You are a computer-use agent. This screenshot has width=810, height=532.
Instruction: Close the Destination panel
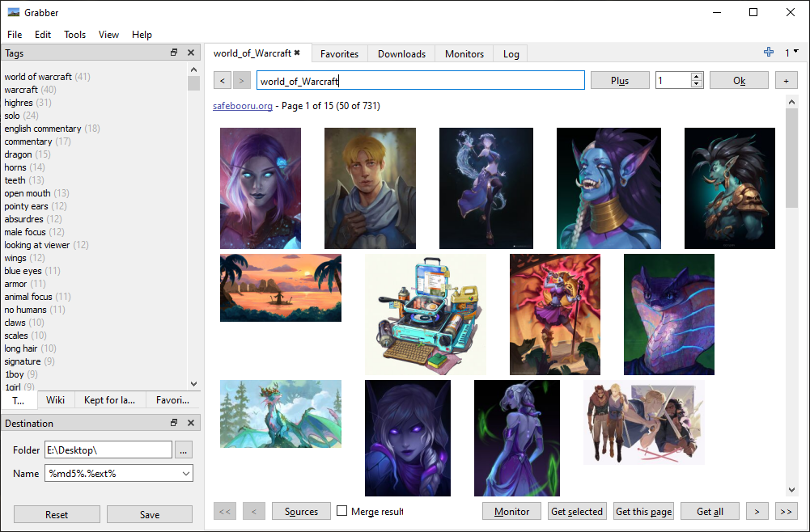tap(191, 423)
